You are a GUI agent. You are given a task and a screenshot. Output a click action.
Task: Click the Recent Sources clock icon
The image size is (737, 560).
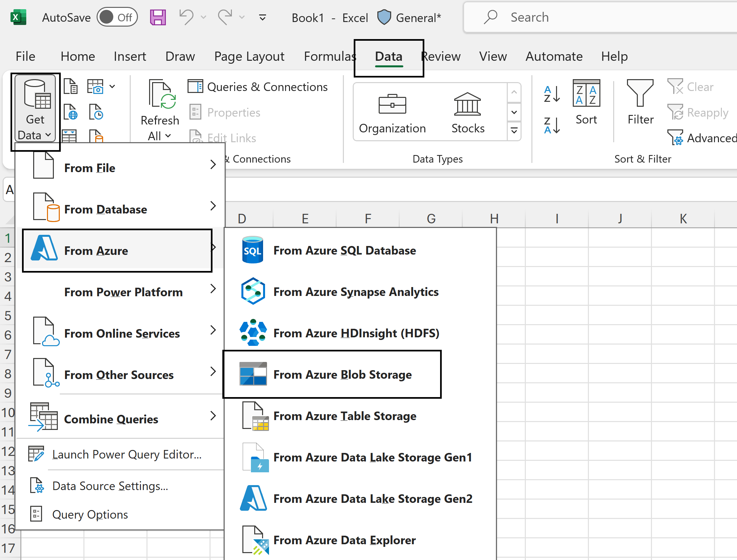(x=96, y=112)
